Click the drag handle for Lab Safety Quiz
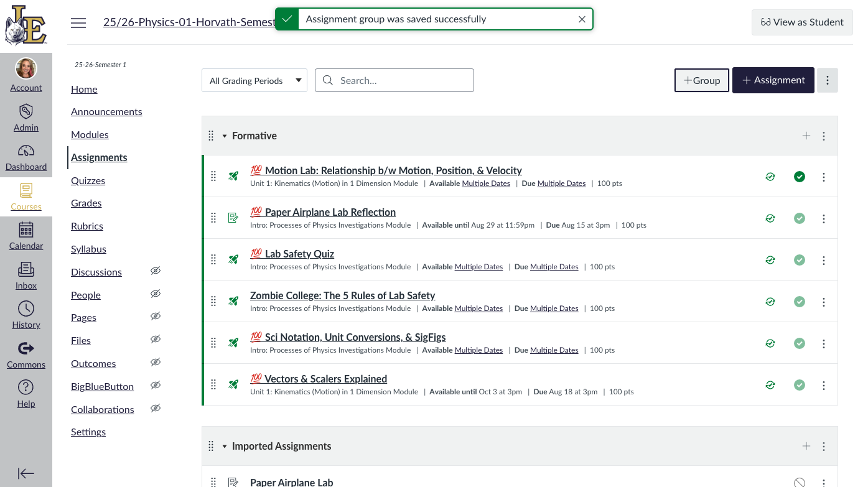 click(213, 260)
